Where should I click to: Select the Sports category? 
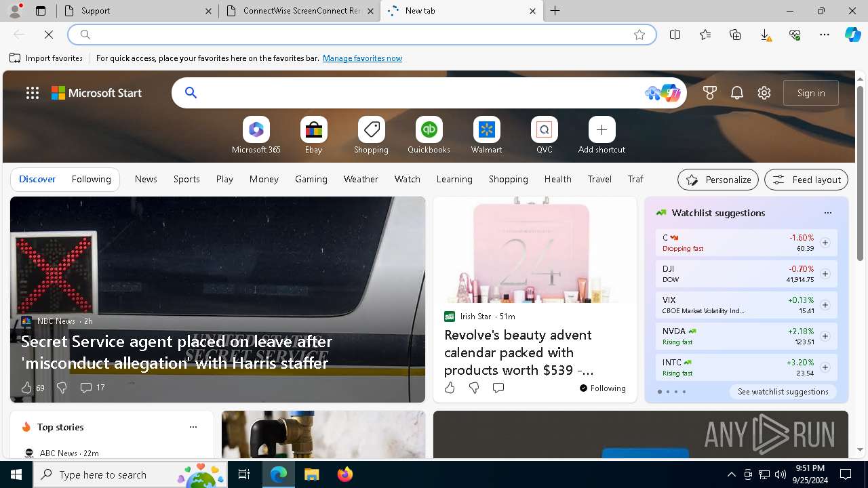coord(186,179)
